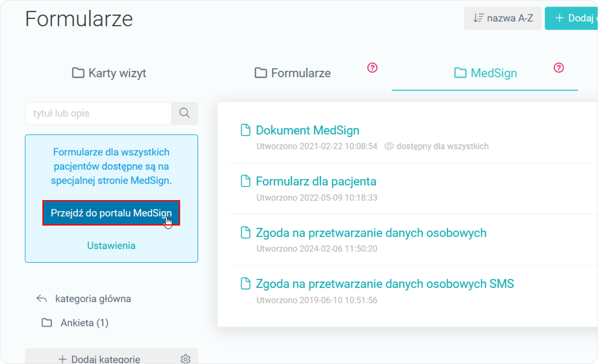Focus the tytuł lub opis search field
This screenshot has width=598, height=364.
pos(98,113)
